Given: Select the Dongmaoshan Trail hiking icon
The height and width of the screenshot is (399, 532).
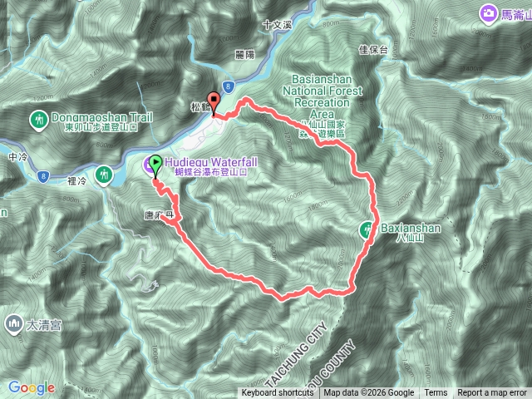Looking at the screenshot, I should pos(39,121).
